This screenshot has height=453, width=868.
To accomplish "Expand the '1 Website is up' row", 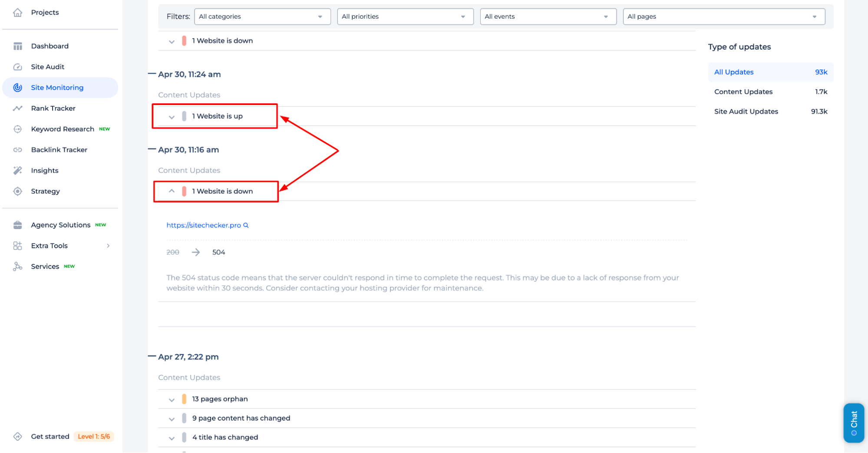I will (x=172, y=117).
